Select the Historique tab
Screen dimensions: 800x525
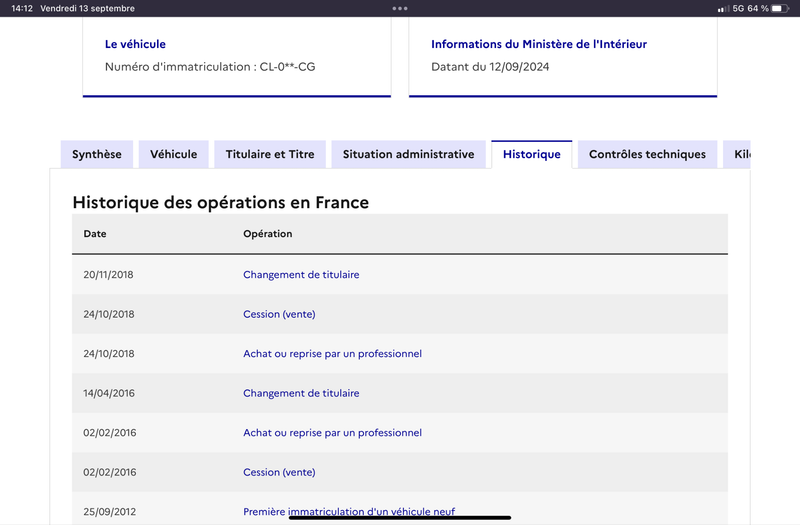tap(532, 154)
